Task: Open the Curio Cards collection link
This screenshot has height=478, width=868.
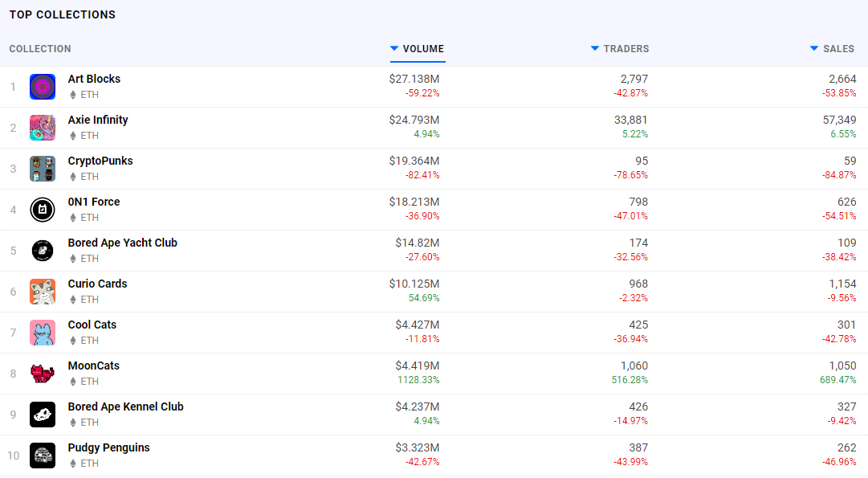Action: coord(97,284)
